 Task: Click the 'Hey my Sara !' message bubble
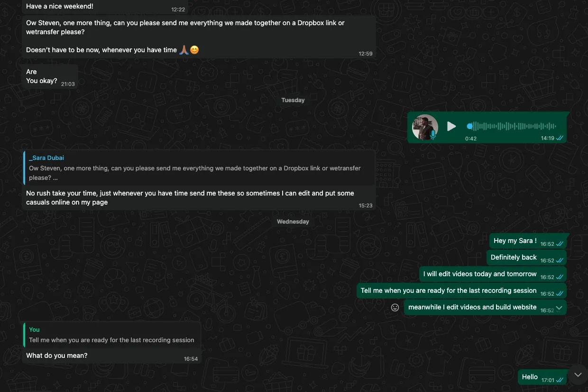tap(528, 241)
